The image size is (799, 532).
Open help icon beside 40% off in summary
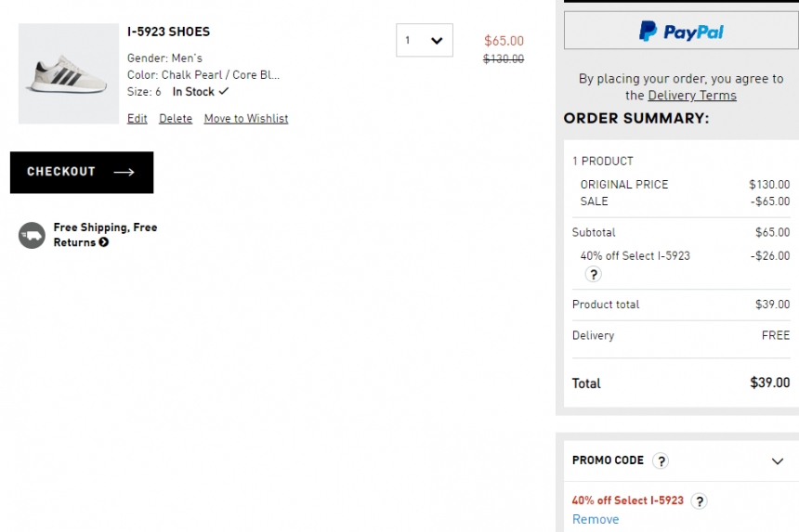[x=593, y=275]
